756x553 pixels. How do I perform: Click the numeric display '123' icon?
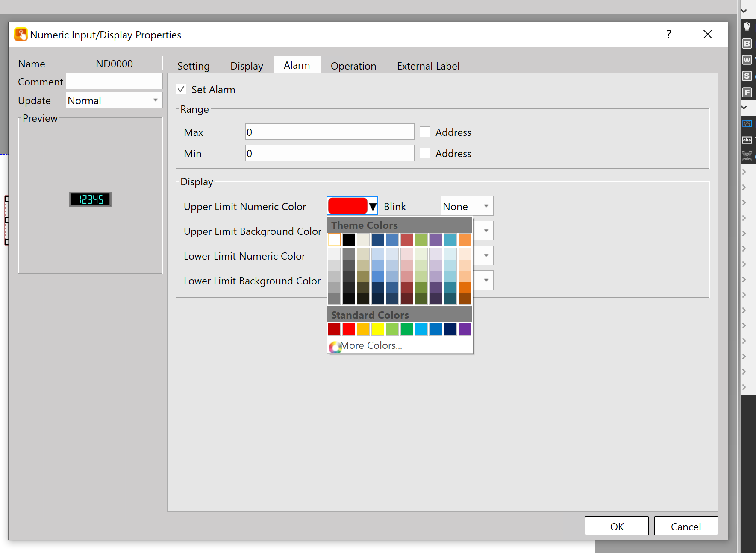[747, 124]
